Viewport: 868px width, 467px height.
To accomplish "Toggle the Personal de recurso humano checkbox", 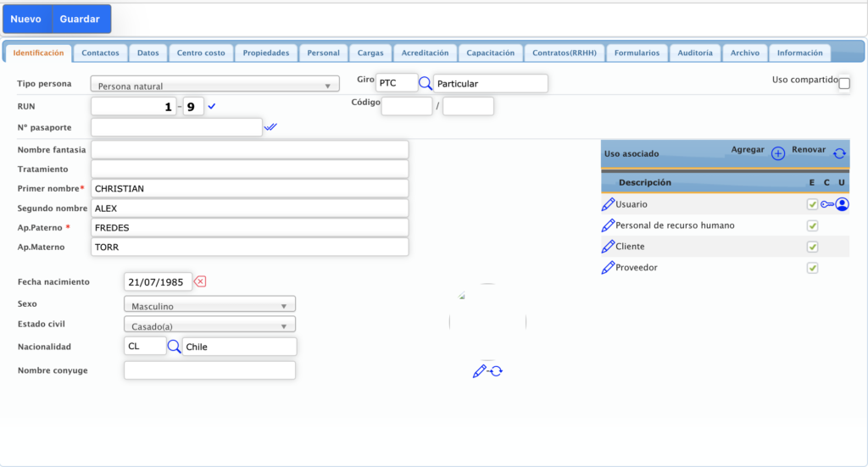I will point(812,225).
